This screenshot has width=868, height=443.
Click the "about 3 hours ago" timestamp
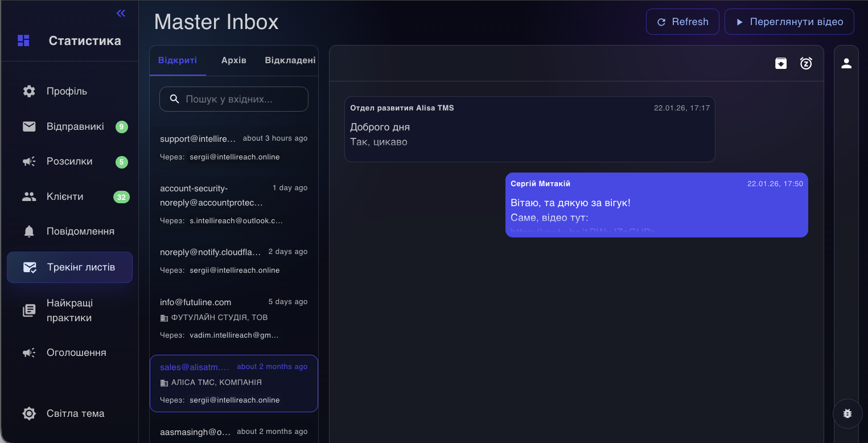pos(275,138)
